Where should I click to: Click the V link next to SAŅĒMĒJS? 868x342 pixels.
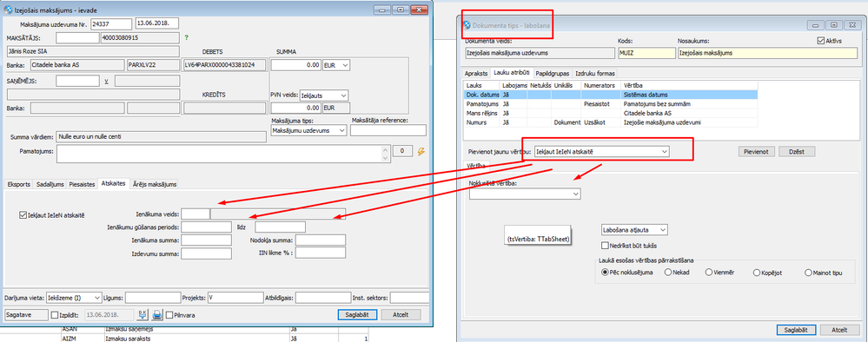pos(106,82)
